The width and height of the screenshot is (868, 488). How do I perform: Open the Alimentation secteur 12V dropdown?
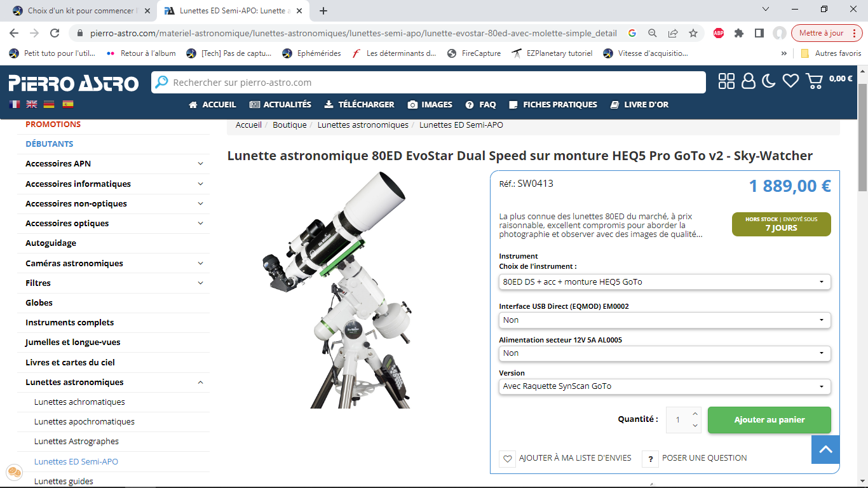coord(665,353)
